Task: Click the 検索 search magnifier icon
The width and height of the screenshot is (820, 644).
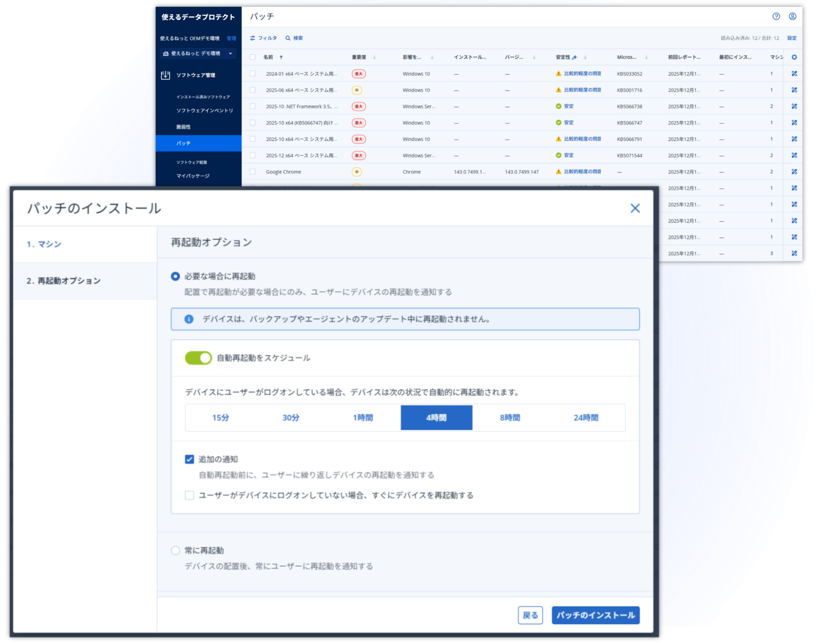Action: click(288, 38)
